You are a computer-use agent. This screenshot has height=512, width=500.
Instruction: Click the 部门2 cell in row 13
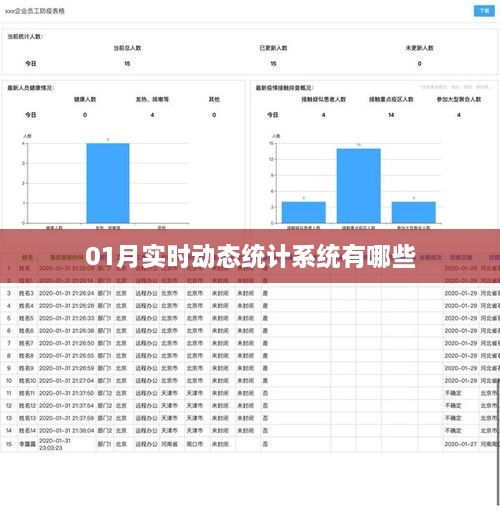105,418
